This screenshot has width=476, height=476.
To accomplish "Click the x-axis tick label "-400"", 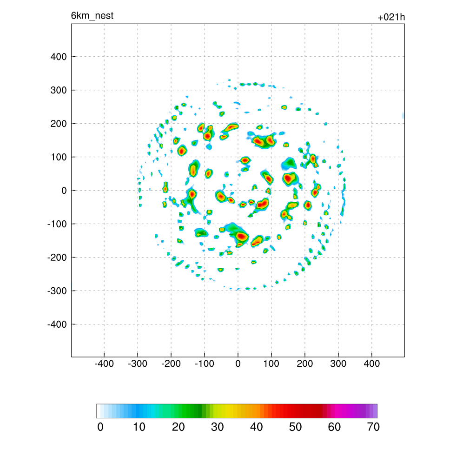I will 104,364.
